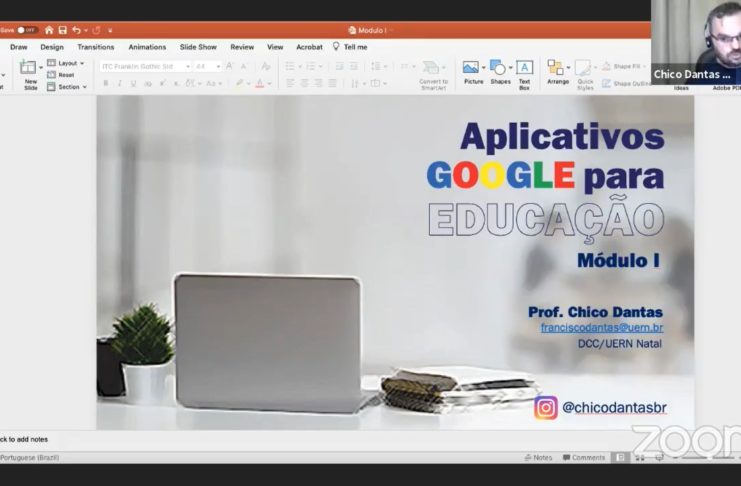
Task: Toggle Strikethrough formatting
Action: [148, 84]
